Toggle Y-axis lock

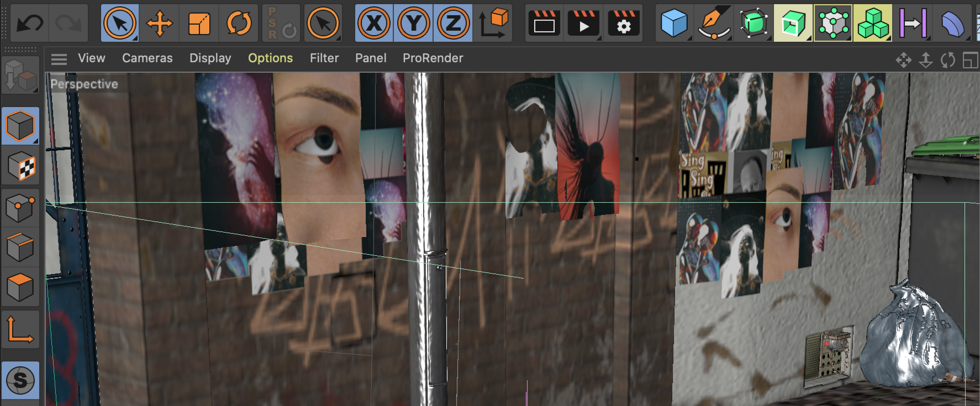click(x=413, y=24)
